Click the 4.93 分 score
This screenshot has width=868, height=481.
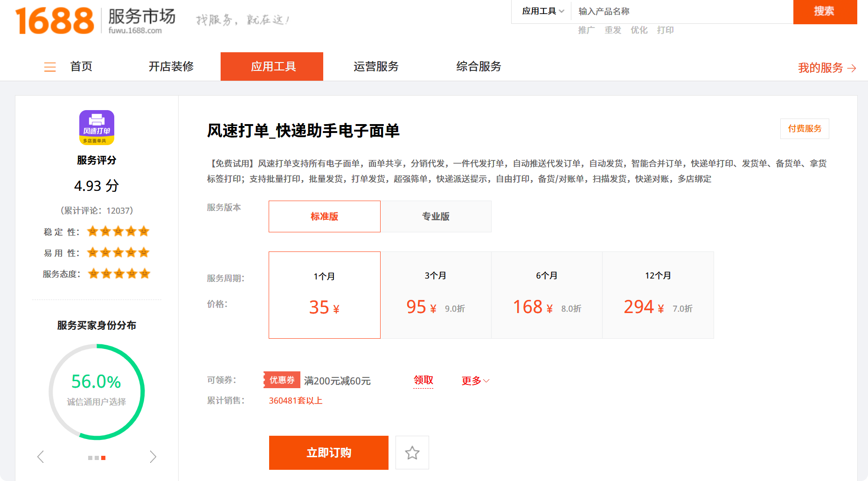point(97,186)
